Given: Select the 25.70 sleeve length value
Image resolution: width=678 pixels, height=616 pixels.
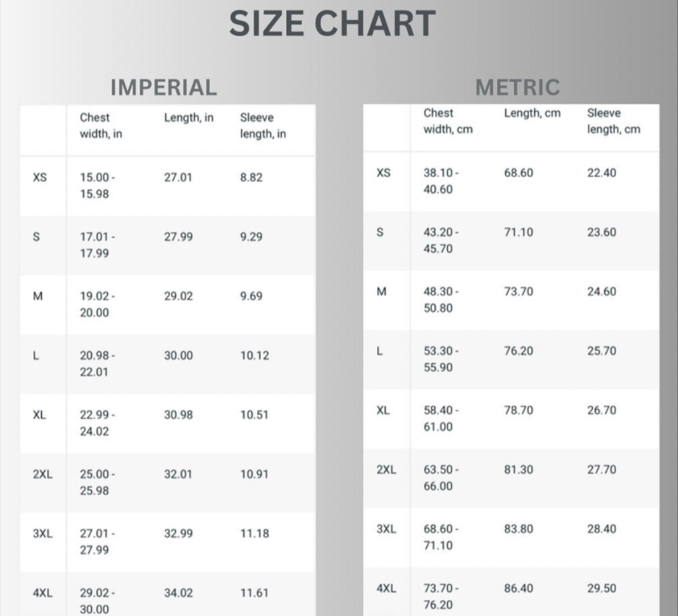Looking at the screenshot, I should [x=602, y=351].
